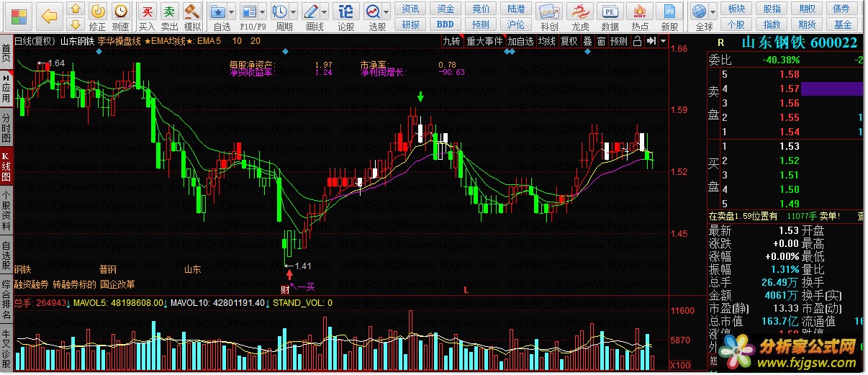Click the 资讯 news button
Image resolution: width=868 pixels, height=375 pixels.
pos(411,9)
